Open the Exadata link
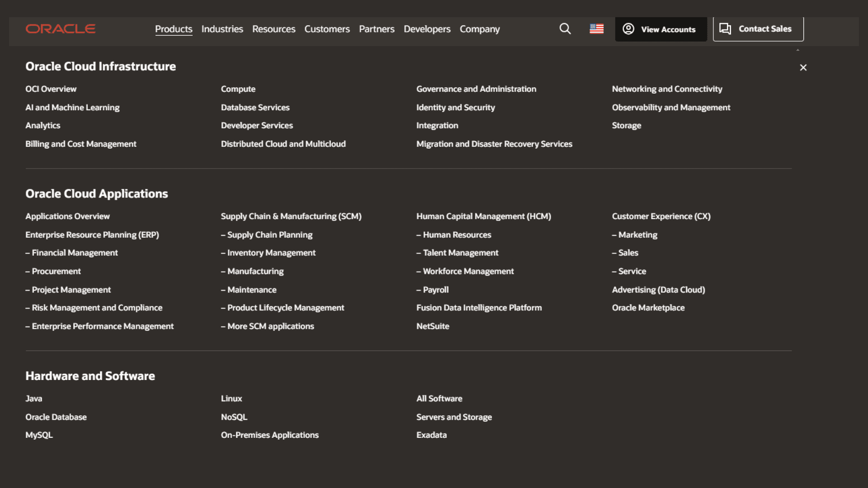 432,435
